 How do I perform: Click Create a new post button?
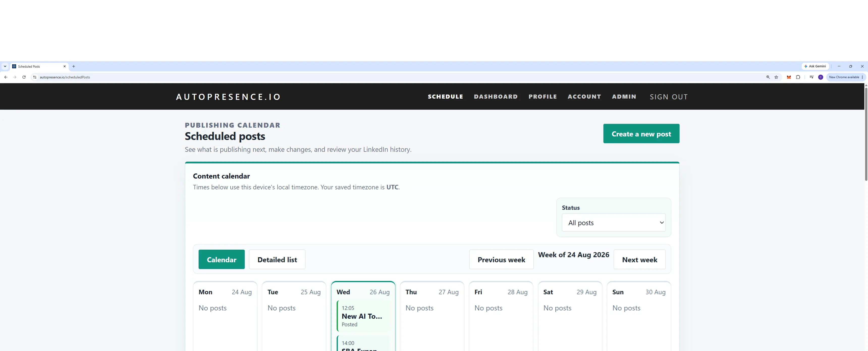coord(641,134)
